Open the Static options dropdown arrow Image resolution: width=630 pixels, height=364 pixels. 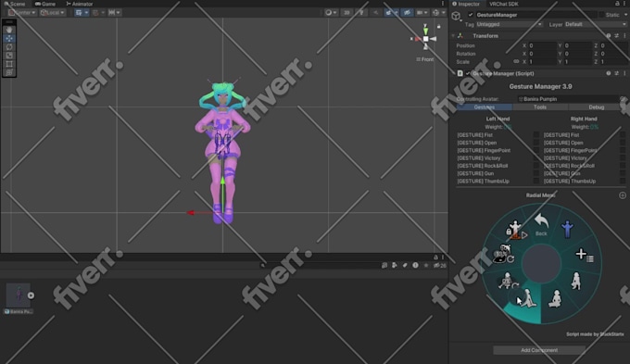625,15
